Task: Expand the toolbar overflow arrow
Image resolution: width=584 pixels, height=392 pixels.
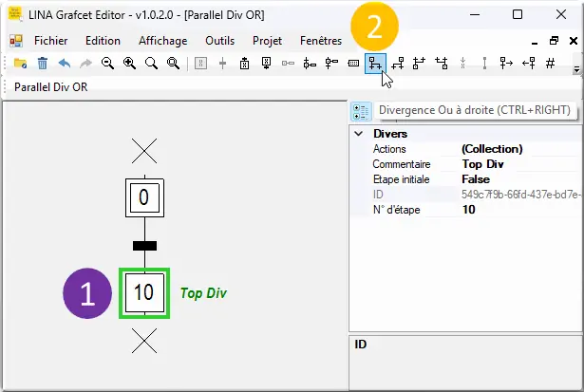Action: [576, 69]
